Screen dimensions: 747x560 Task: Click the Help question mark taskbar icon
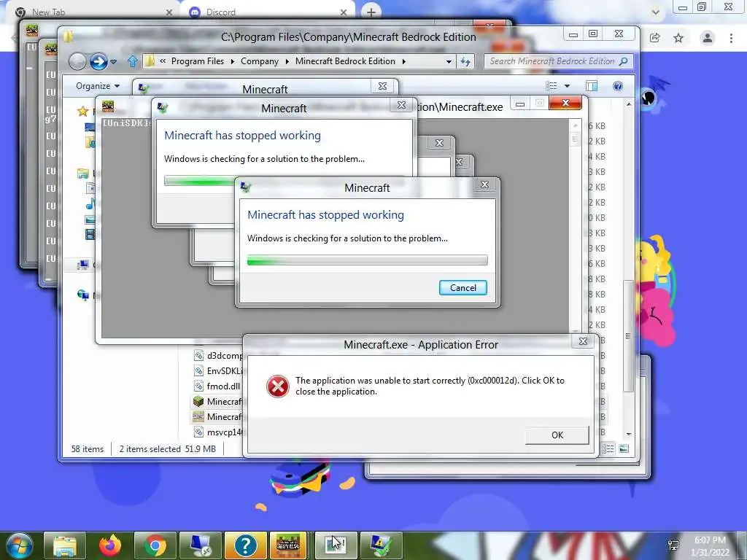click(x=245, y=545)
